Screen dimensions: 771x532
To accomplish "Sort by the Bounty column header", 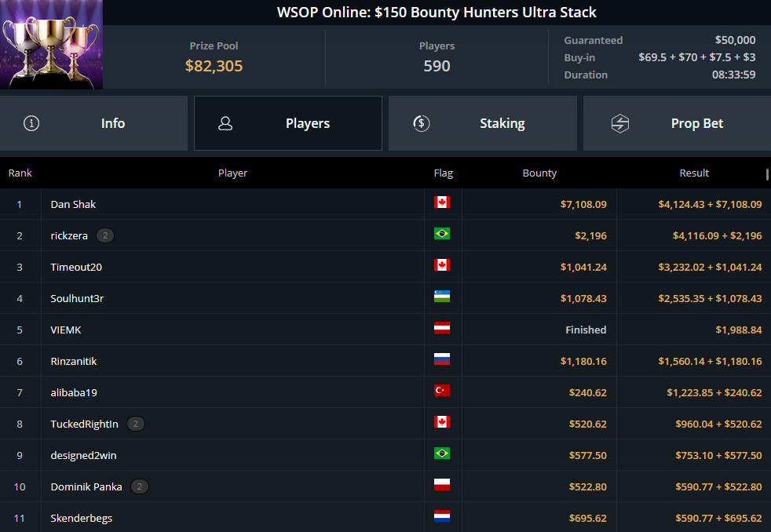I will [x=539, y=173].
